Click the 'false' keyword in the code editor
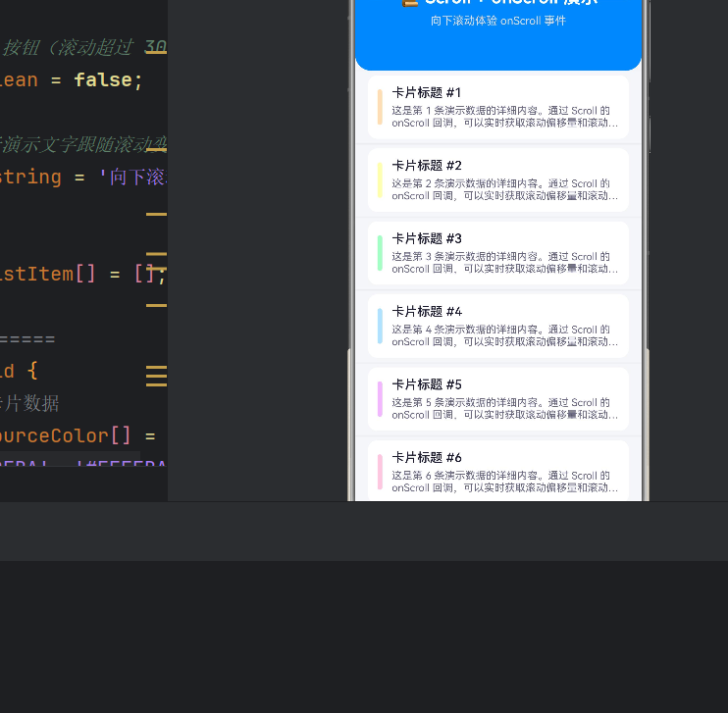Image resolution: width=728 pixels, height=713 pixels. click(103, 79)
